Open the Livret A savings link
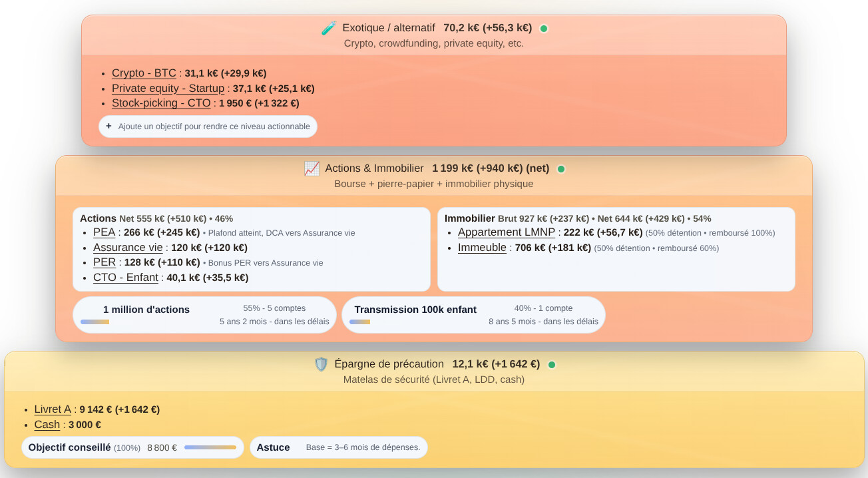Viewport: 868px width, 478px height. (53, 409)
